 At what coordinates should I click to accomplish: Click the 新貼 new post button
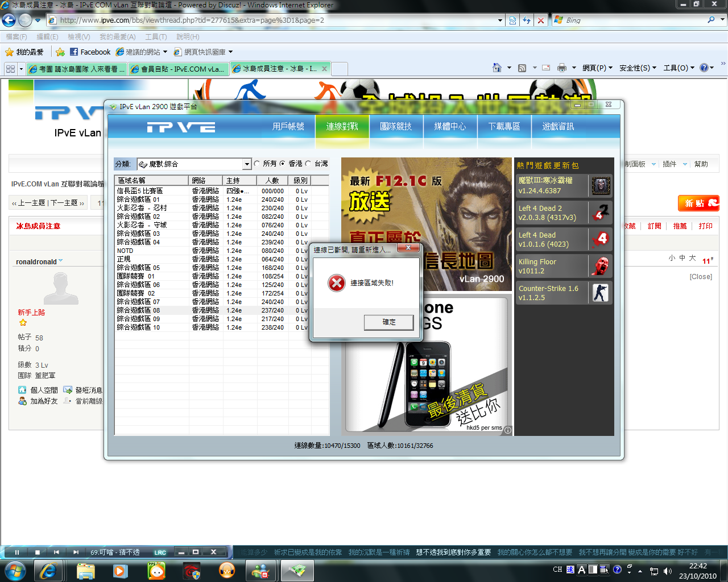pyautogui.click(x=698, y=203)
